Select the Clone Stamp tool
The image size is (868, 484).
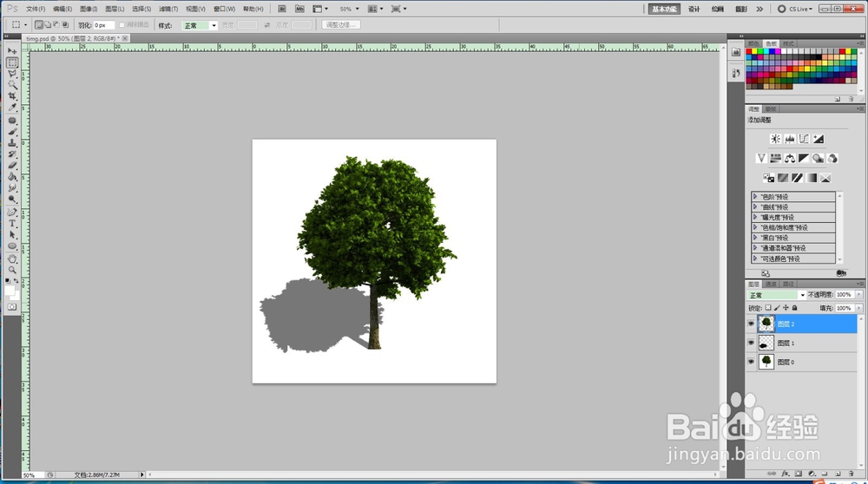click(12, 143)
